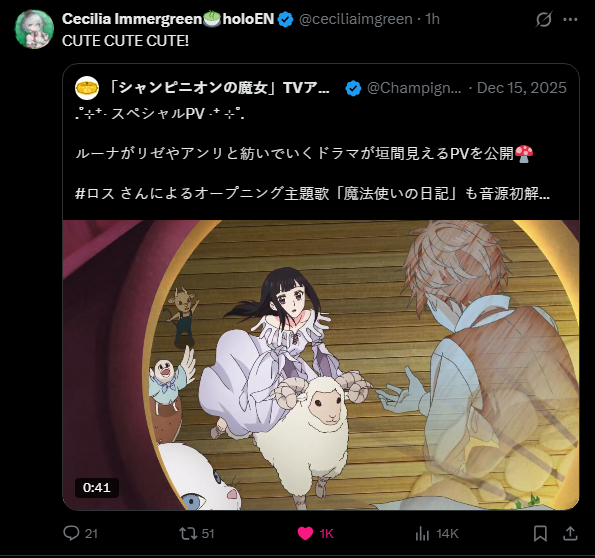595x558 pixels.
Task: Click the 1h post timestamp
Action: [x=432, y=19]
